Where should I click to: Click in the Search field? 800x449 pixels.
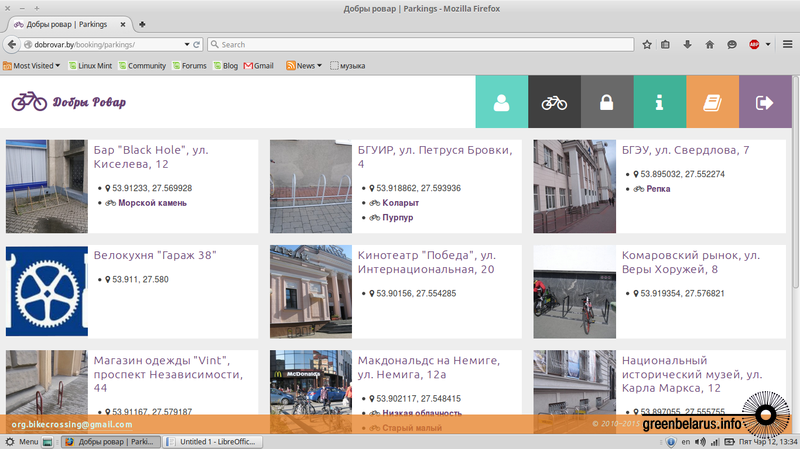(x=421, y=44)
